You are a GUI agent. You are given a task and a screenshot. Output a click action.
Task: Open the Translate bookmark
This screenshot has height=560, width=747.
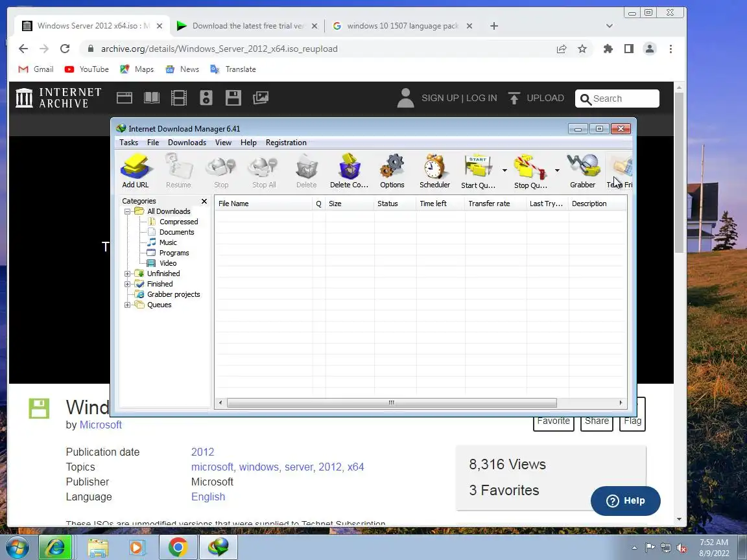(233, 69)
